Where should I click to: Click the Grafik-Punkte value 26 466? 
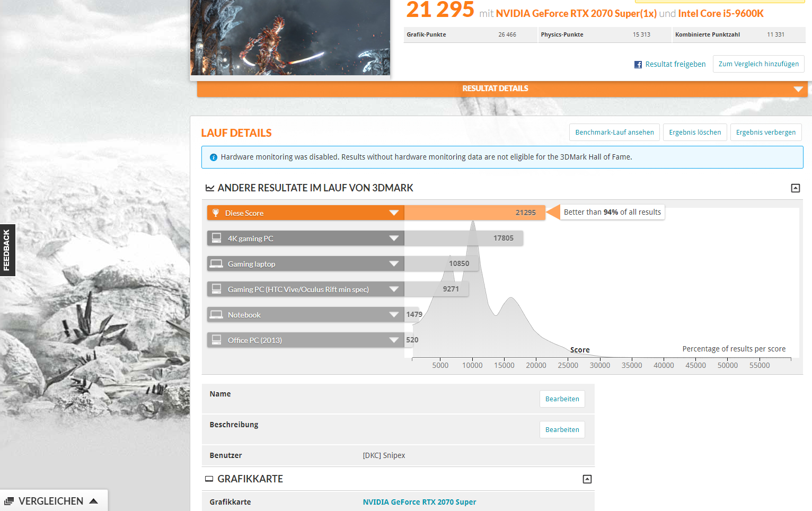pyautogui.click(x=507, y=34)
